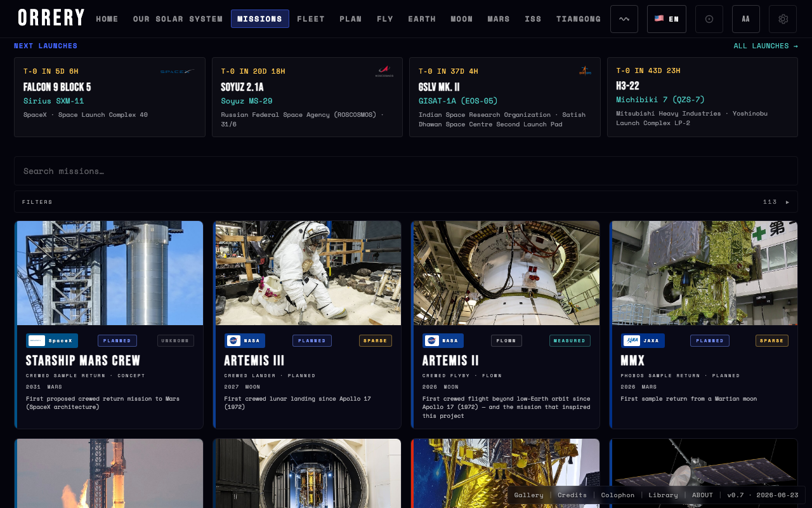
Task: Open the GSLV Mk. II launch card
Action: click(505, 97)
